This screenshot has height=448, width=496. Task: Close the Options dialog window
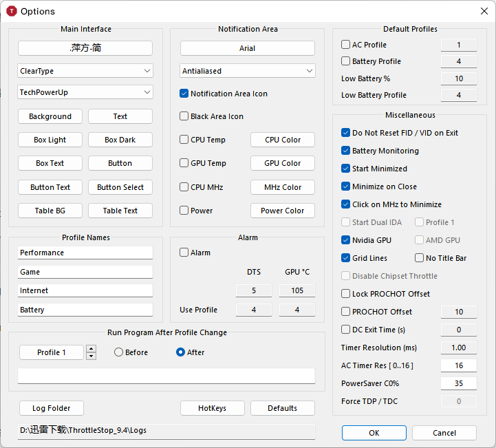pos(483,11)
